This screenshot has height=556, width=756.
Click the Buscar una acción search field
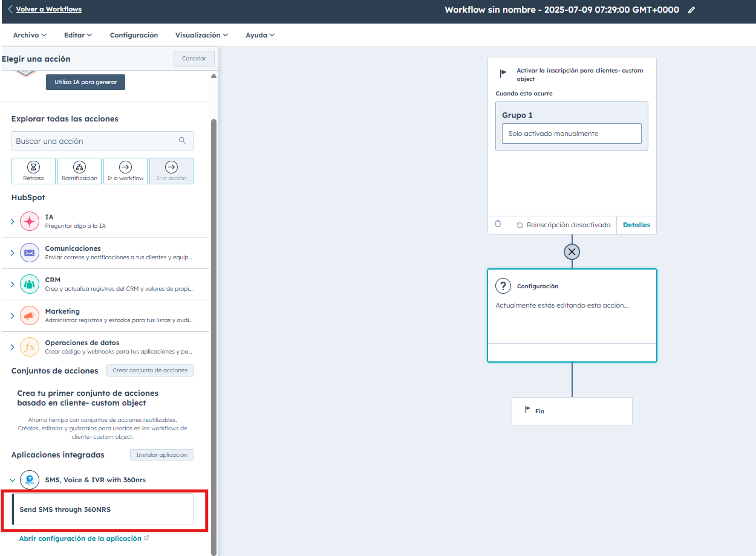[97, 141]
